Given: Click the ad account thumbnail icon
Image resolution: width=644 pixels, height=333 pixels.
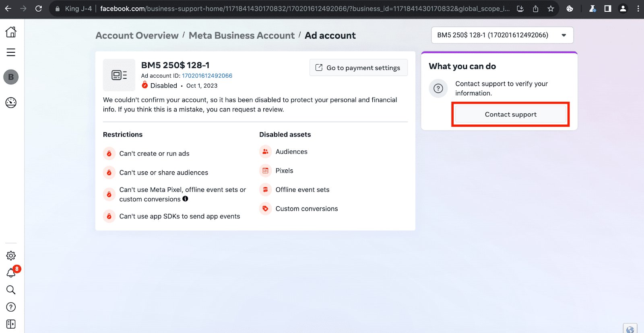Looking at the screenshot, I should tap(119, 75).
